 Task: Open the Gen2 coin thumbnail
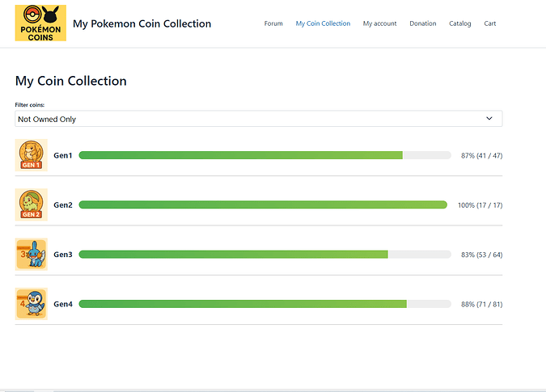tap(32, 204)
